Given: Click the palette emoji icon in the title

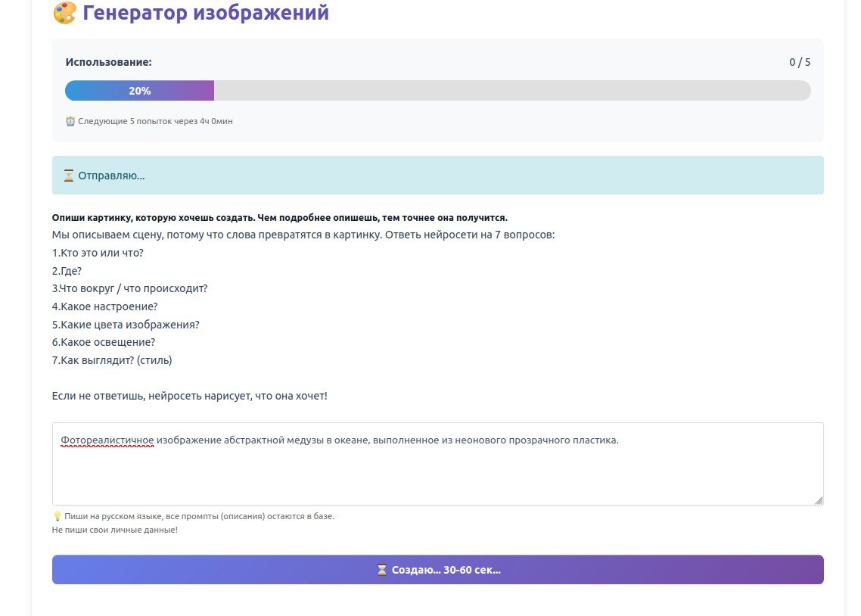Looking at the screenshot, I should 64,13.
